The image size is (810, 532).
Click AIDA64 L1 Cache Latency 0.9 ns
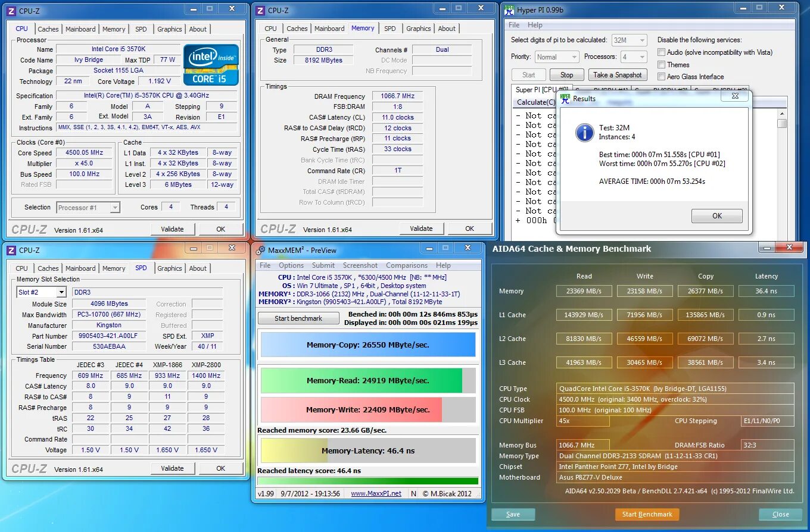pyautogui.click(x=766, y=315)
